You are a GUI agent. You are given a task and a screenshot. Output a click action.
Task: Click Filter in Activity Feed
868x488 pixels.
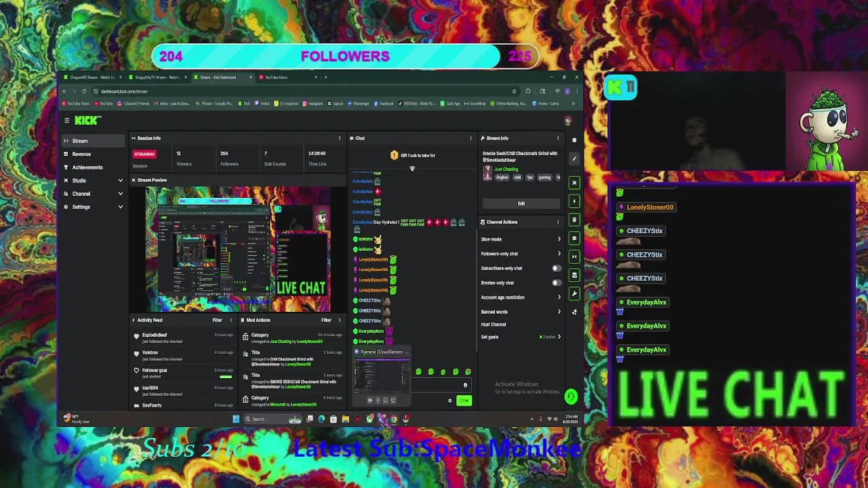217,320
